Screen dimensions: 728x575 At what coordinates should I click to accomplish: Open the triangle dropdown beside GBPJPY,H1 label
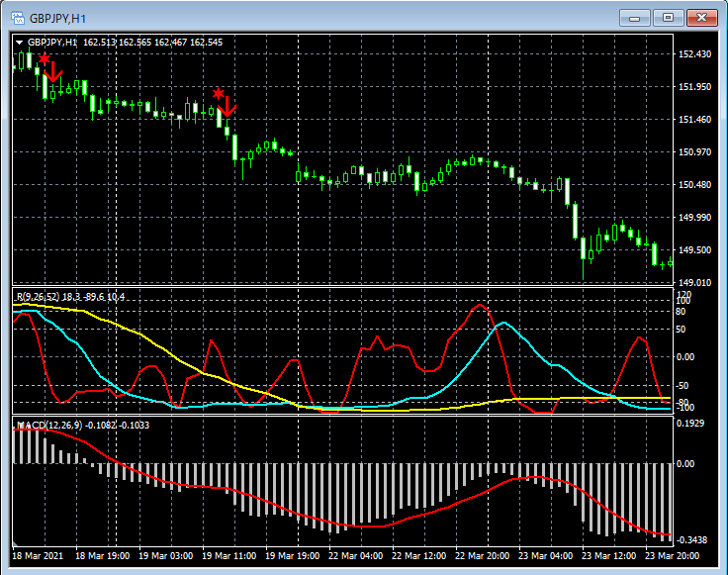coord(19,43)
